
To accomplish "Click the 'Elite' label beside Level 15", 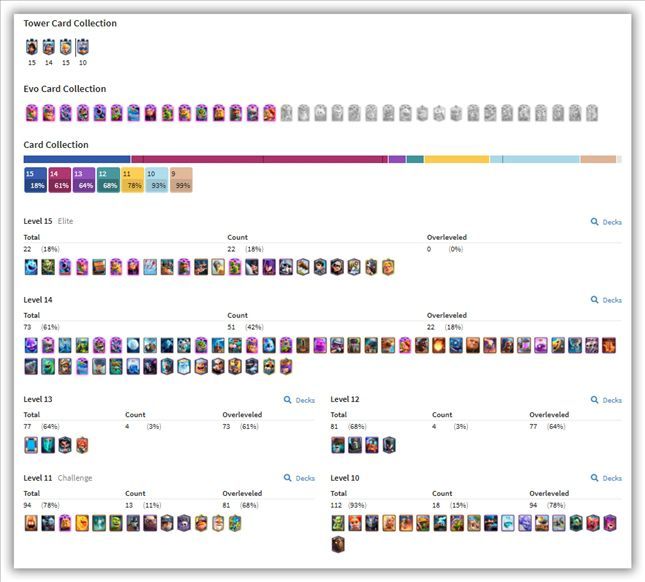I will [65, 221].
